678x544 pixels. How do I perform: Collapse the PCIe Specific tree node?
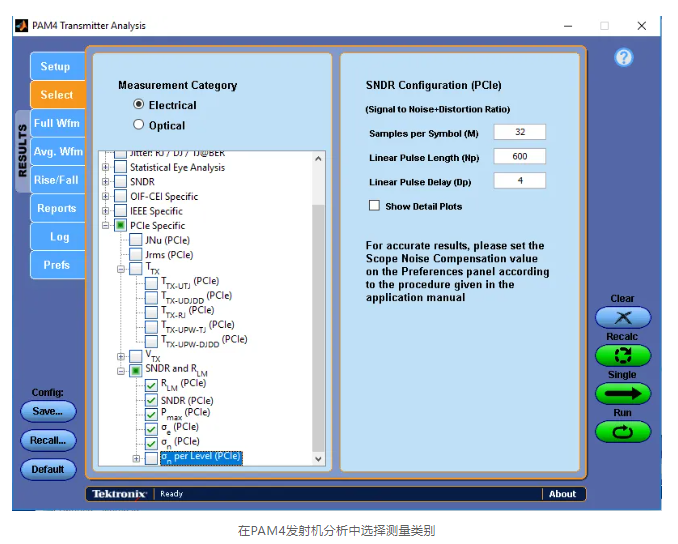[x=106, y=226]
